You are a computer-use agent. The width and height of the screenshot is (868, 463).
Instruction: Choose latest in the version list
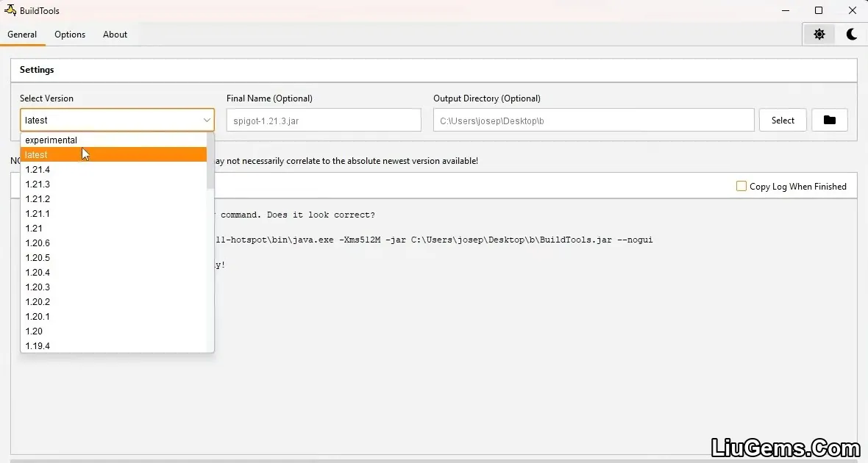(113, 155)
